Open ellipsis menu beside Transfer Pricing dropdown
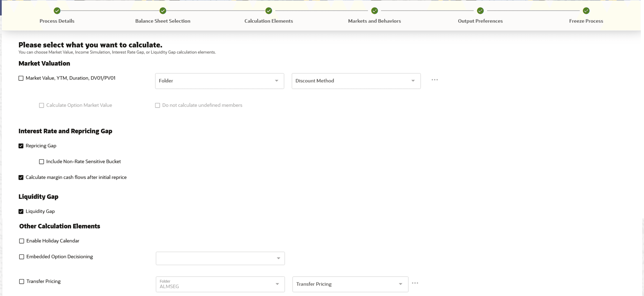This screenshot has height=296, width=644. click(x=415, y=283)
